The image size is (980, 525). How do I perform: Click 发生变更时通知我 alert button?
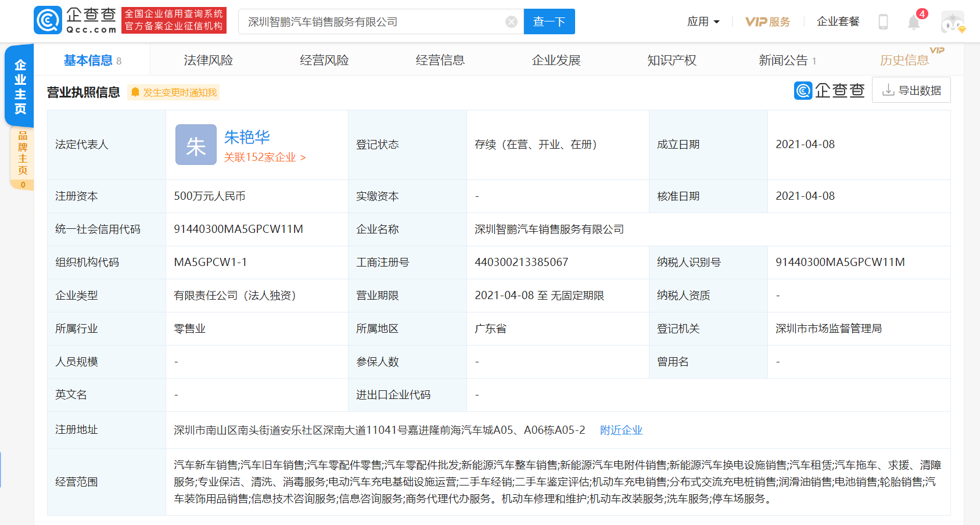pos(174,92)
